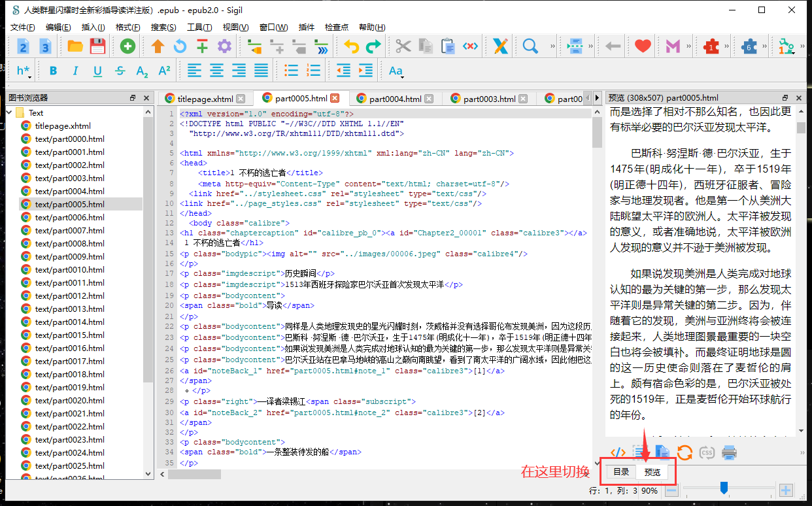
Task: Click the magenta M toolbar icon
Action: coord(673,46)
